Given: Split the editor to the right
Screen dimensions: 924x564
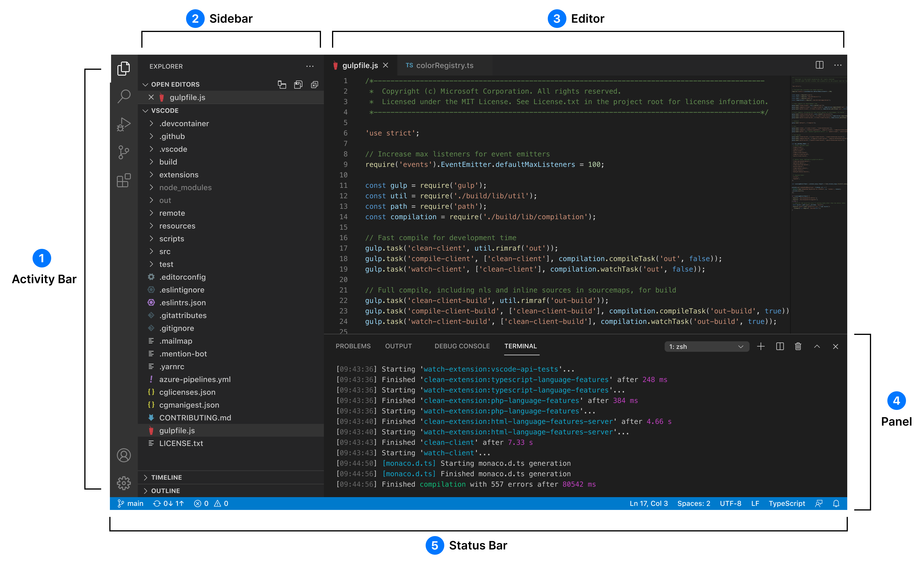Looking at the screenshot, I should (x=819, y=65).
